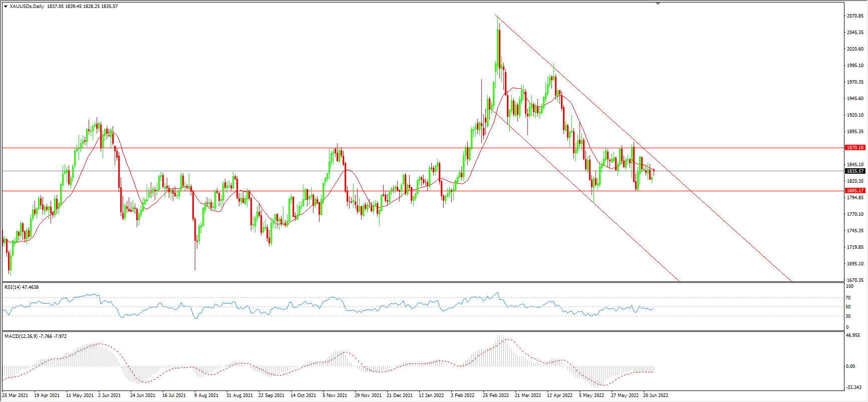Click the OHLC values 1837.05 1839.45 1828.25 1835.57

click(83, 7)
